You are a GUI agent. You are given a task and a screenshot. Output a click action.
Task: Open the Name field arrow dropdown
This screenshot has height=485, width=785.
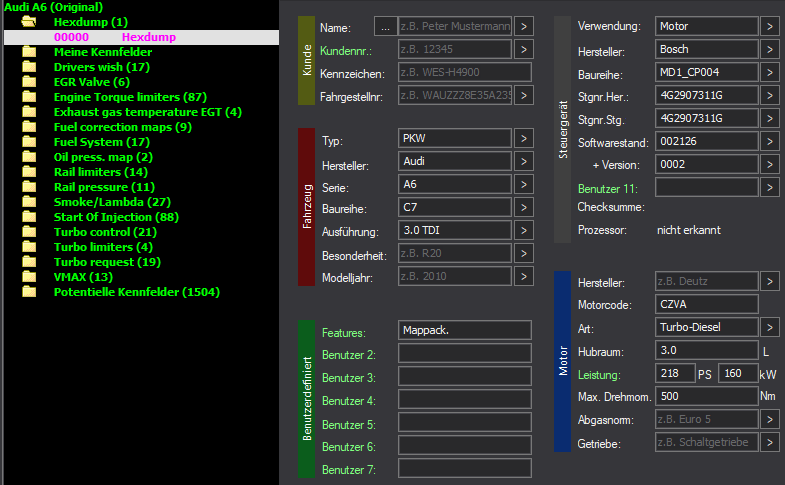click(524, 27)
